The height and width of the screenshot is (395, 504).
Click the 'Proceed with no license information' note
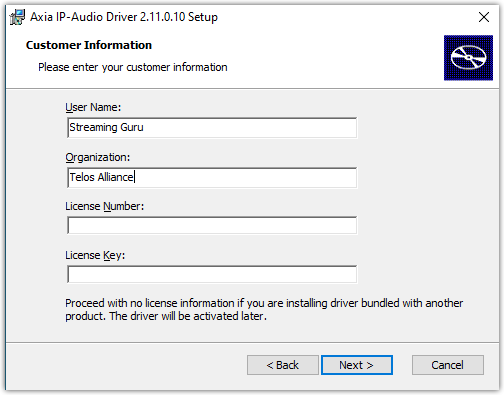[264, 310]
